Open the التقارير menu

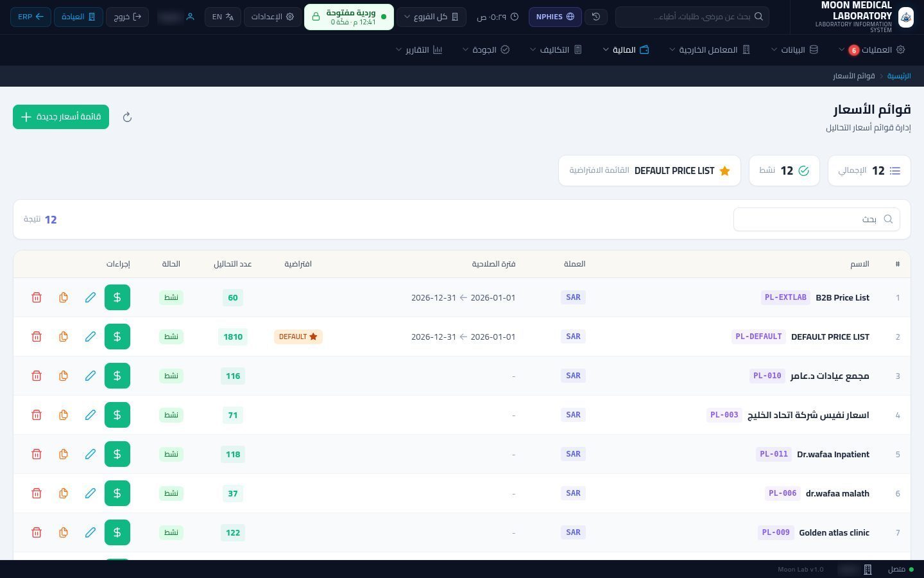pyautogui.click(x=420, y=49)
